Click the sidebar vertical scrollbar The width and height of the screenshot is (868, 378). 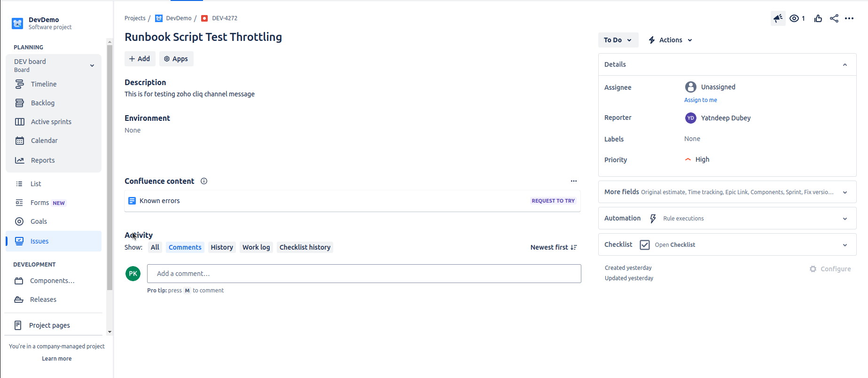coord(109,165)
